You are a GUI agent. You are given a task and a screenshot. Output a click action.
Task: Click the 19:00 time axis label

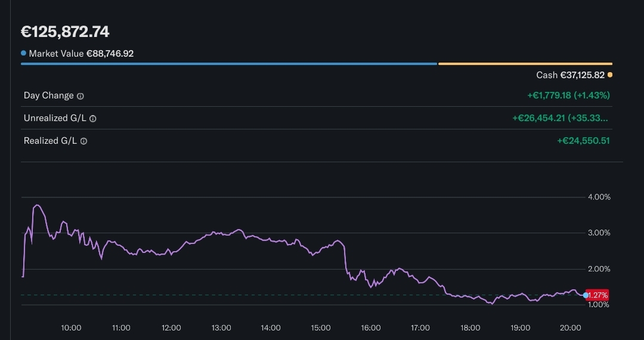(x=521, y=327)
